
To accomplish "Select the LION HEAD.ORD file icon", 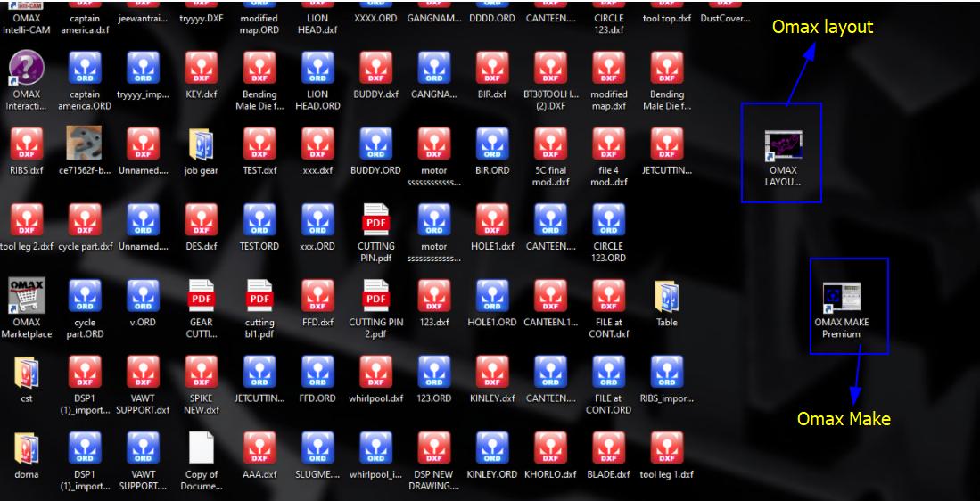I will [317, 68].
